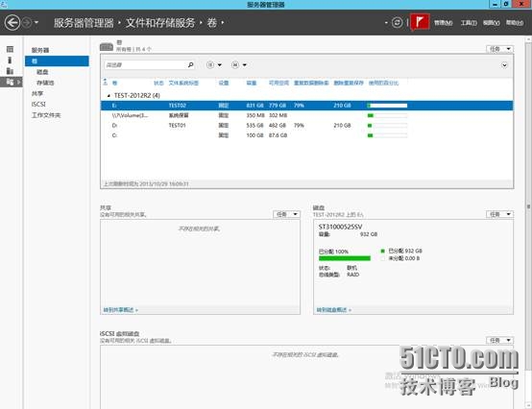The width and height of the screenshot is (532, 409).
Task: Click the D: volume usage bar
Action: (x=387, y=126)
